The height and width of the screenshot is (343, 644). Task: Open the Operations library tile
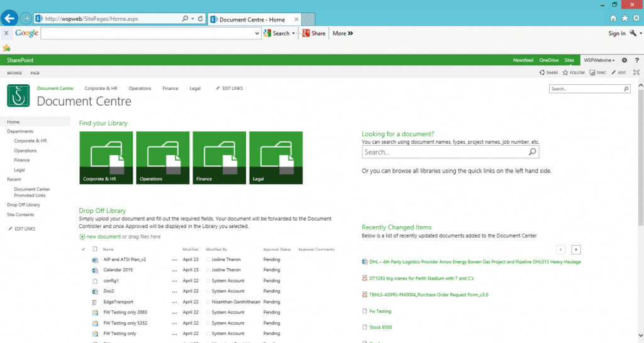(x=163, y=158)
